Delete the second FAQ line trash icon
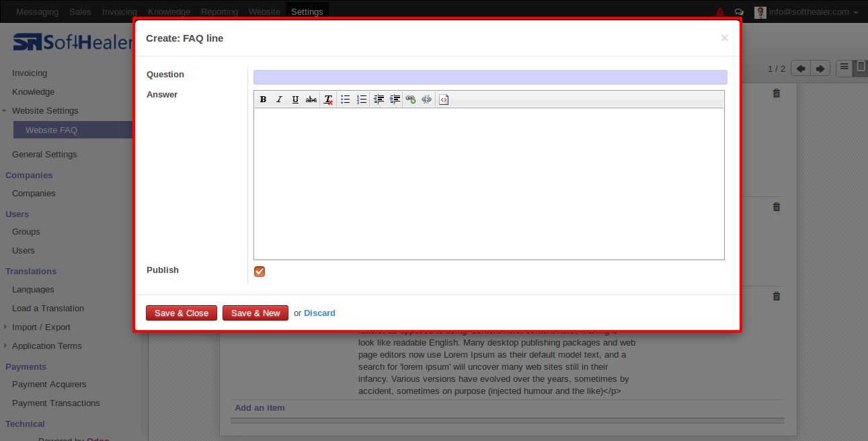 777,207
